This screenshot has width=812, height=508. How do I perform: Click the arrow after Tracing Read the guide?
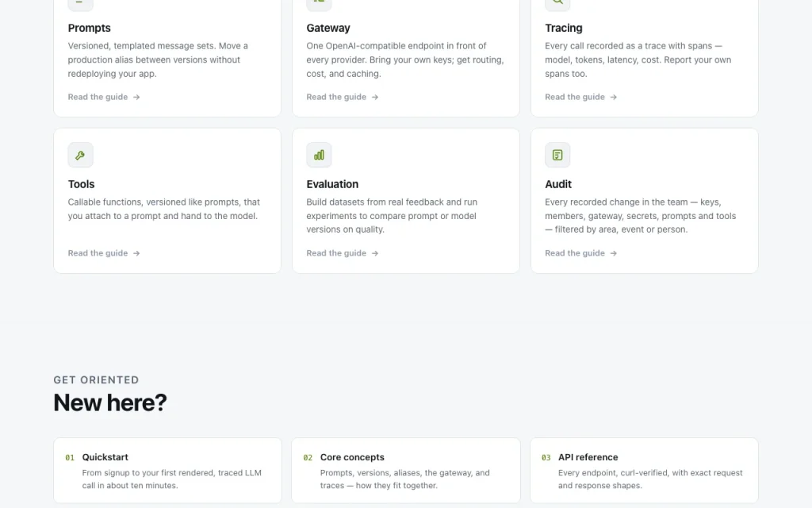pyautogui.click(x=613, y=97)
